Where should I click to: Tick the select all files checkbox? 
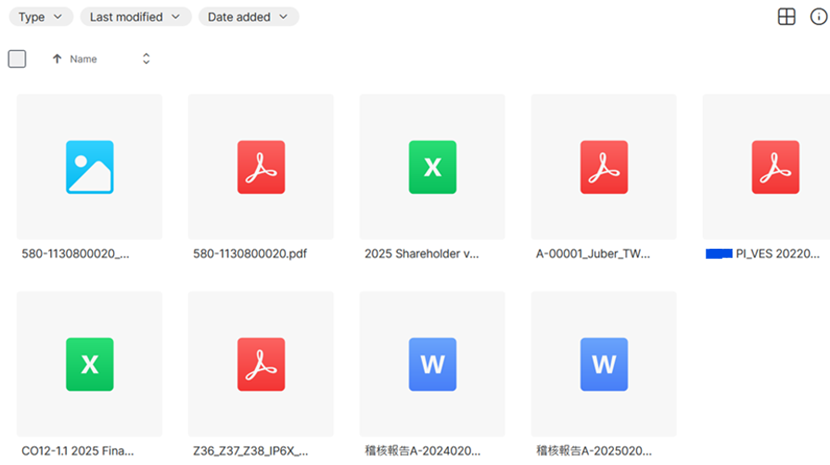17,59
